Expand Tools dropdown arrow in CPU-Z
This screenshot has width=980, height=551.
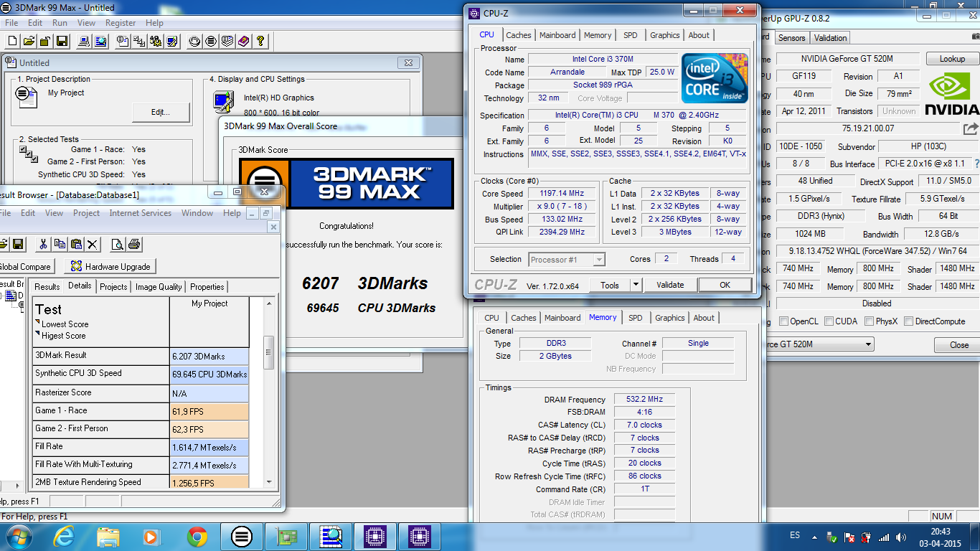[635, 285]
